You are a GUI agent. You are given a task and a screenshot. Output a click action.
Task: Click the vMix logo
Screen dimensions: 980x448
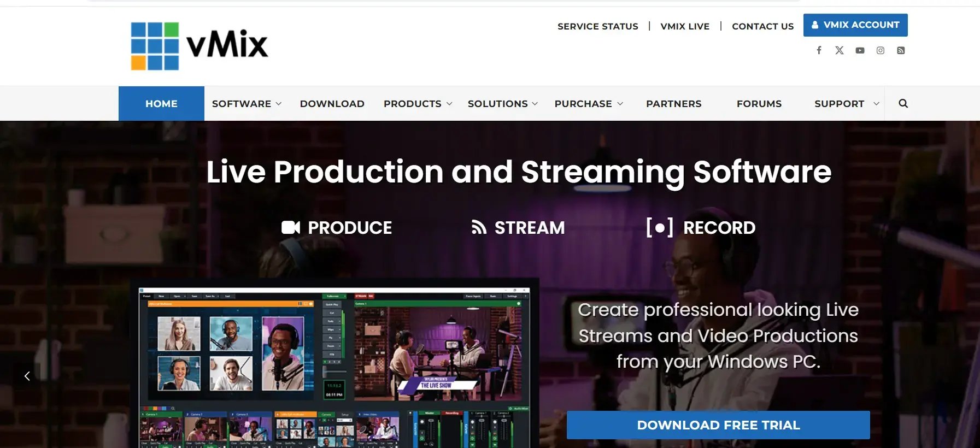click(199, 46)
